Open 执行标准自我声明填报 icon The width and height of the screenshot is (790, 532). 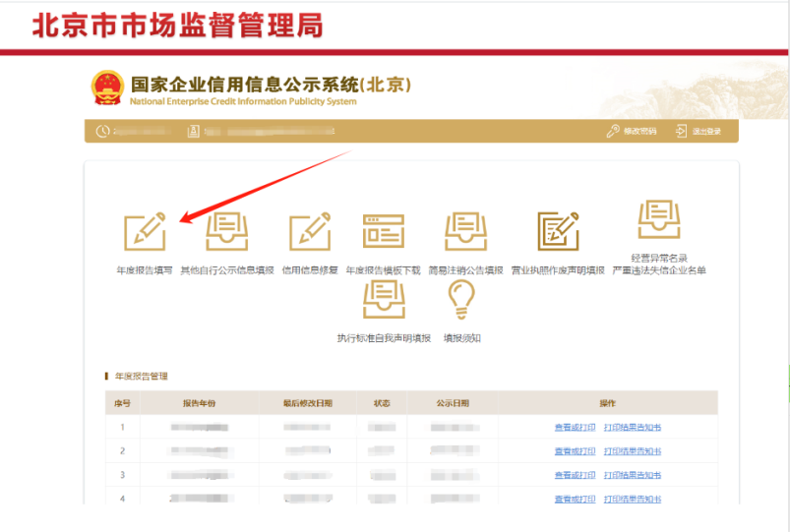384,299
